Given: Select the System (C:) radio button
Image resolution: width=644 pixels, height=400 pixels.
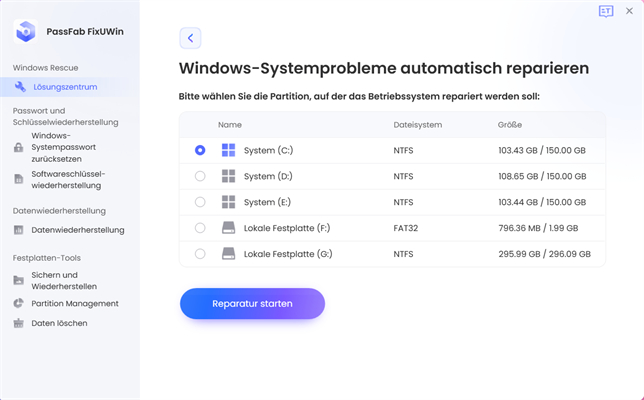Looking at the screenshot, I should 200,150.
